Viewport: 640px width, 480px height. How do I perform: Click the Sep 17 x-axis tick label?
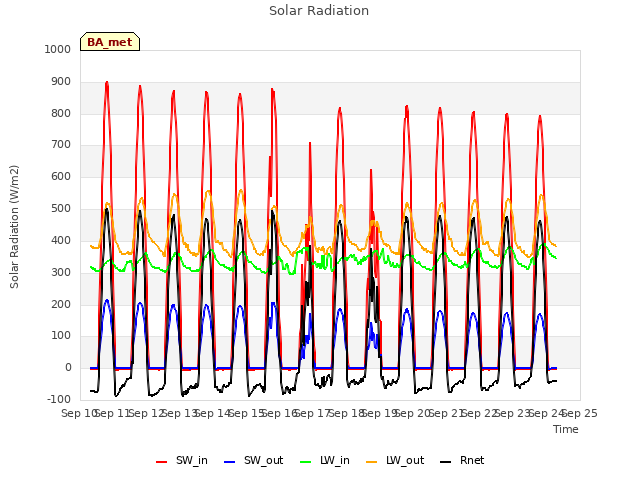pos(313,413)
